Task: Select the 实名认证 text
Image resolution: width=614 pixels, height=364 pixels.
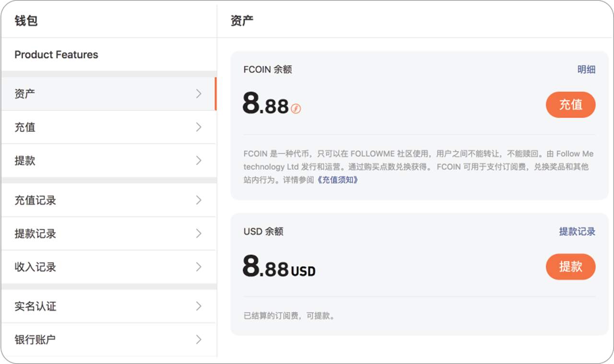Action: (x=35, y=306)
